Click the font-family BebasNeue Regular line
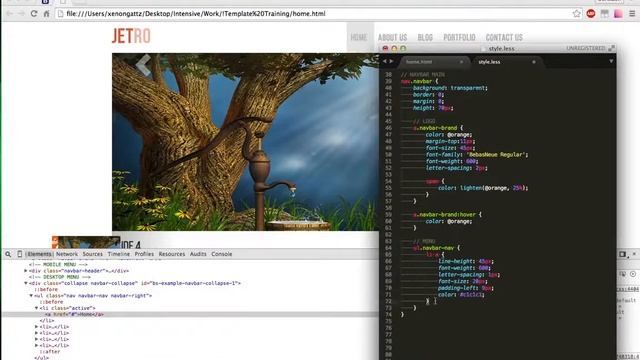Image resolution: width=640 pixels, height=360 pixels. [x=477, y=155]
